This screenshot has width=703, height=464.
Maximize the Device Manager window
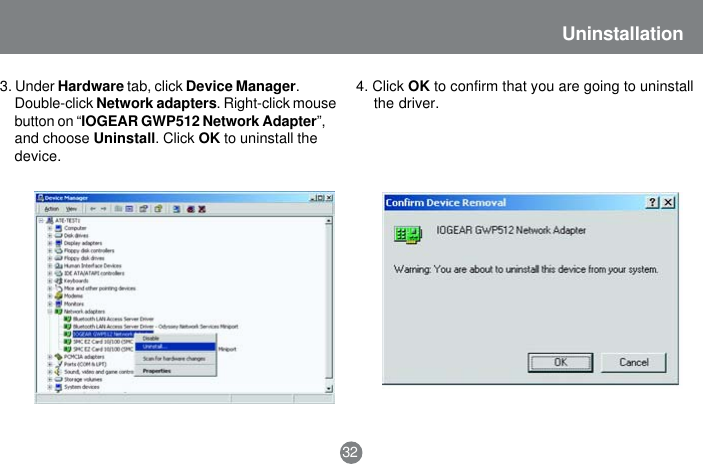click(320, 198)
